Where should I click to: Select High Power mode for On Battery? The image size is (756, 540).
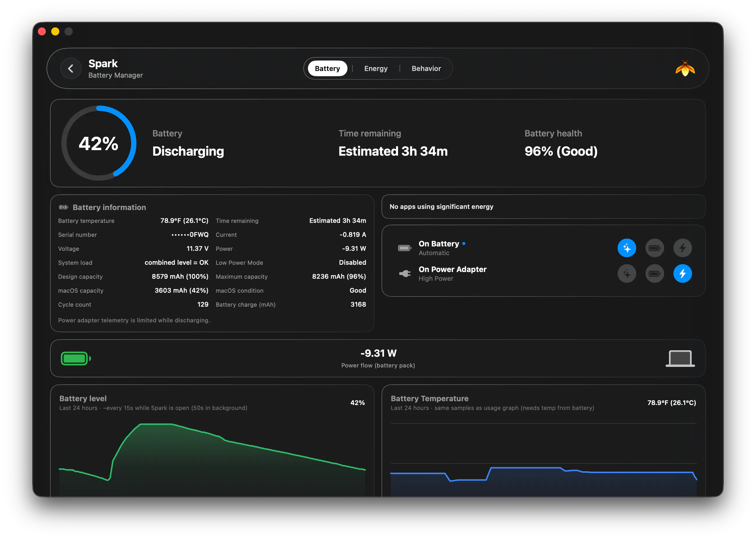[x=682, y=248]
